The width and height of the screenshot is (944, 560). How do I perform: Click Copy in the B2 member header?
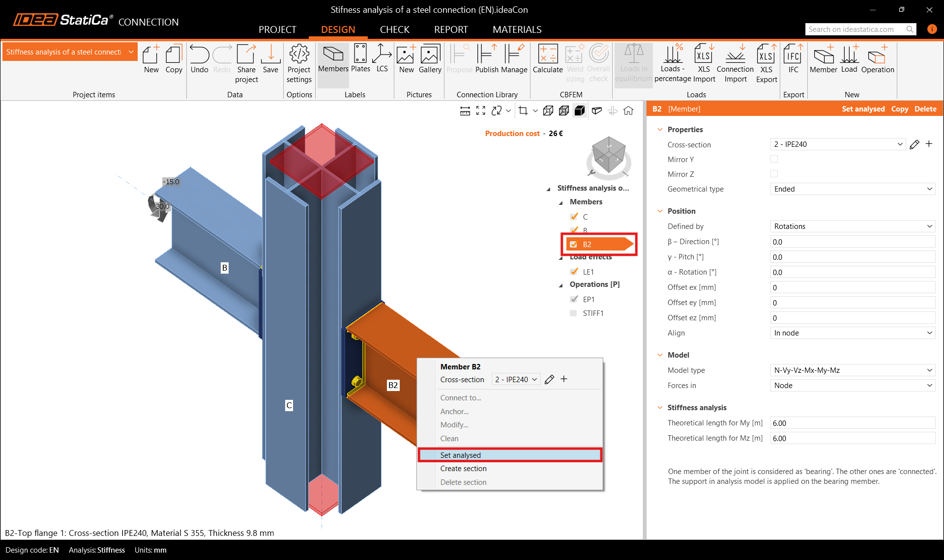899,109
